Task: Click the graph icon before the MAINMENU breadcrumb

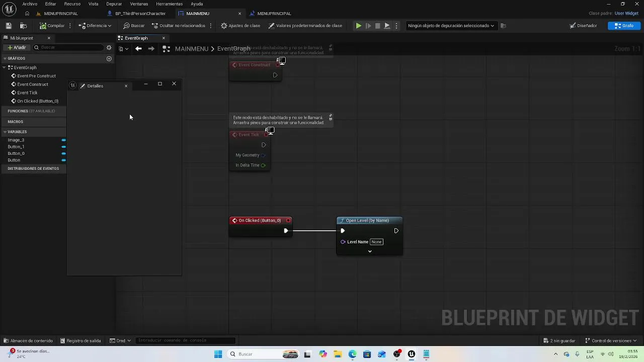Action: (x=166, y=49)
